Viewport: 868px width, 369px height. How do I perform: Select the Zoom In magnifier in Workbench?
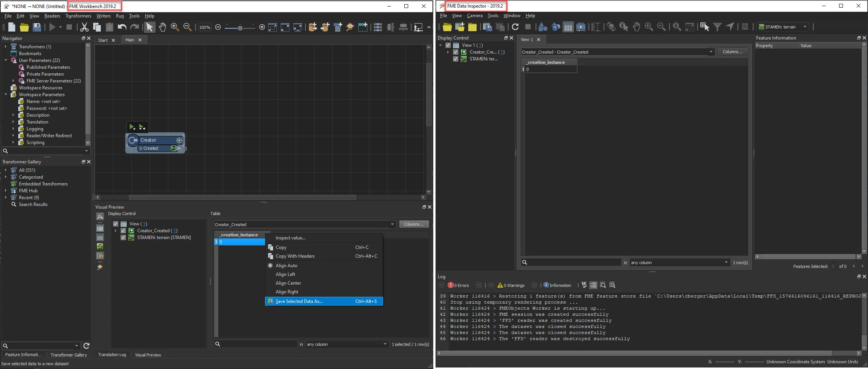tap(175, 27)
